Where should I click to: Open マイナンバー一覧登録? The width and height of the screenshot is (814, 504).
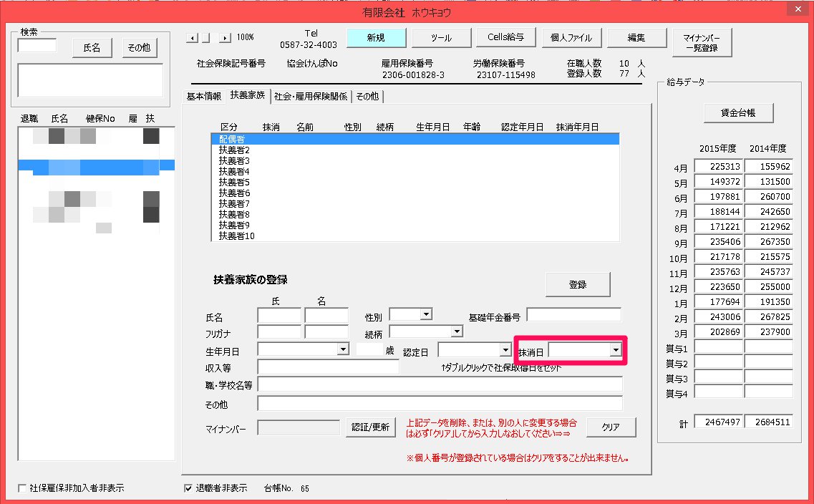(702, 42)
